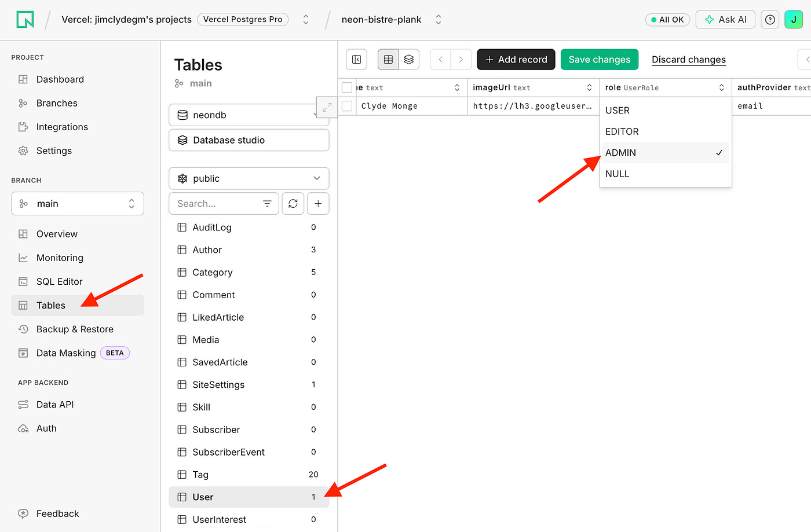Open the role column sort chevrons
Image resolution: width=811 pixels, height=532 pixels.
click(x=722, y=87)
